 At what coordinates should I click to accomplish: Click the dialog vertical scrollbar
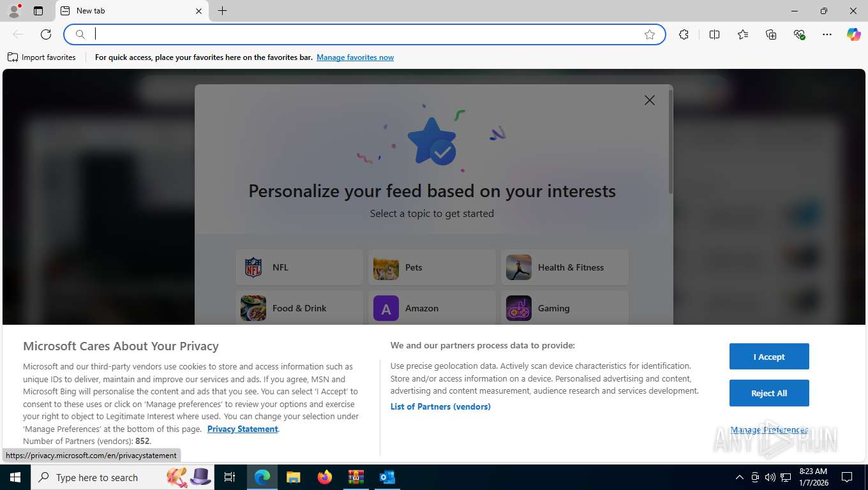670,142
